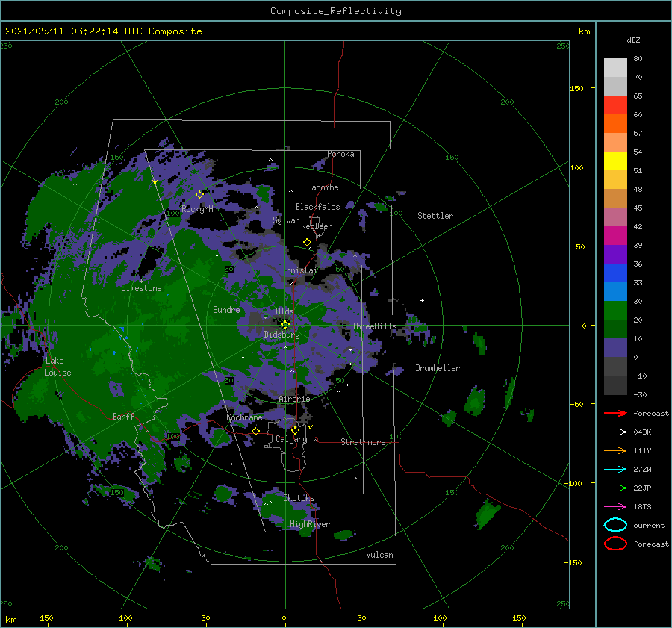Select the magenta 18TS arrow symbol
The width and height of the screenshot is (672, 628).
point(615,507)
